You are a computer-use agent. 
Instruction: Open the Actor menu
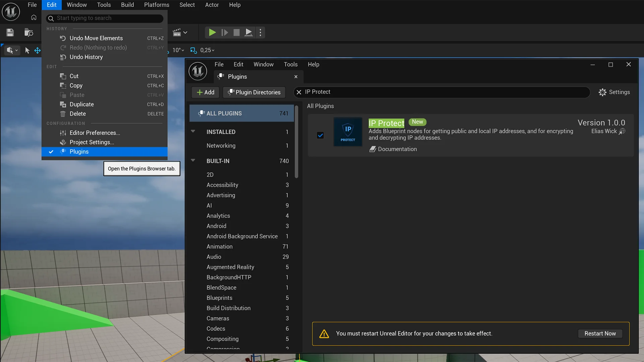pyautogui.click(x=212, y=5)
